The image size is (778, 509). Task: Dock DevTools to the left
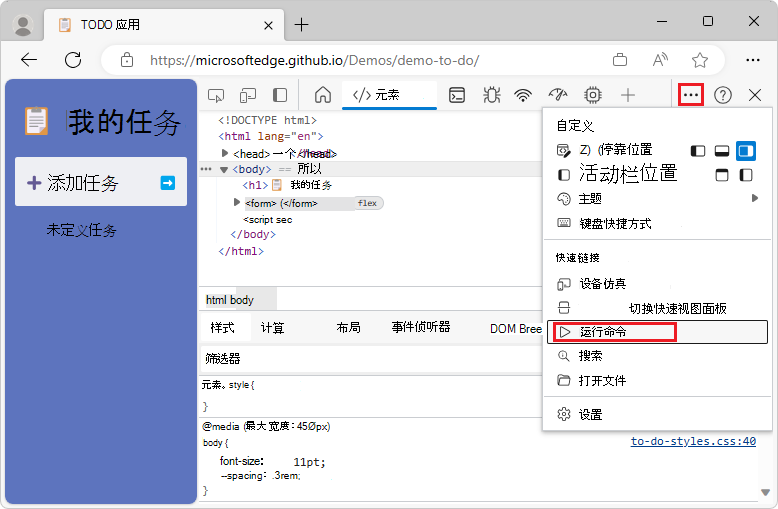pyautogui.click(x=698, y=151)
